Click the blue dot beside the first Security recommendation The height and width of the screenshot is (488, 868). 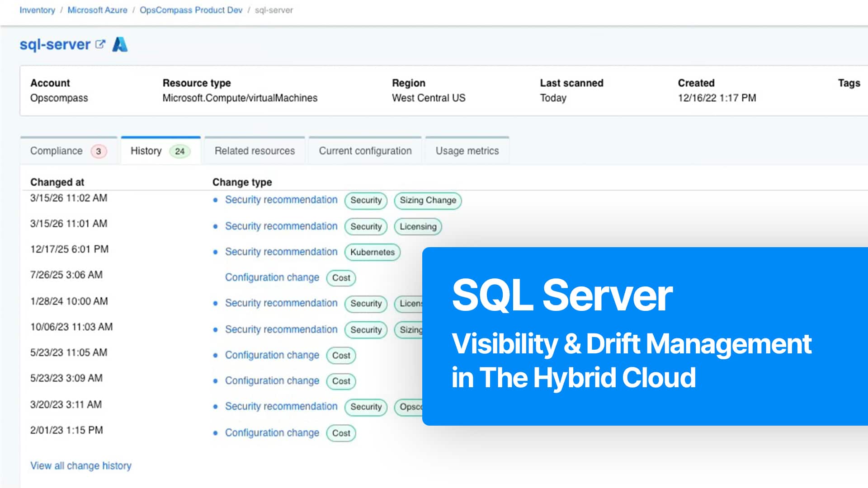tap(216, 200)
